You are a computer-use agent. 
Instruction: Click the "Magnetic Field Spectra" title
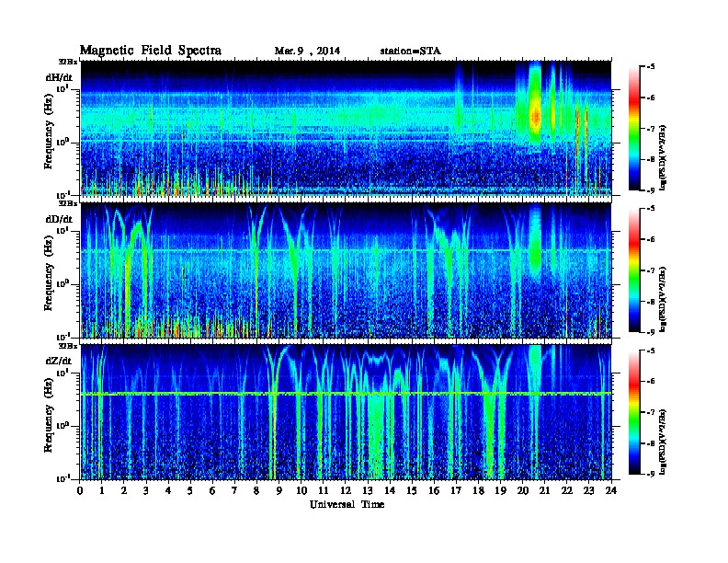coord(151,51)
